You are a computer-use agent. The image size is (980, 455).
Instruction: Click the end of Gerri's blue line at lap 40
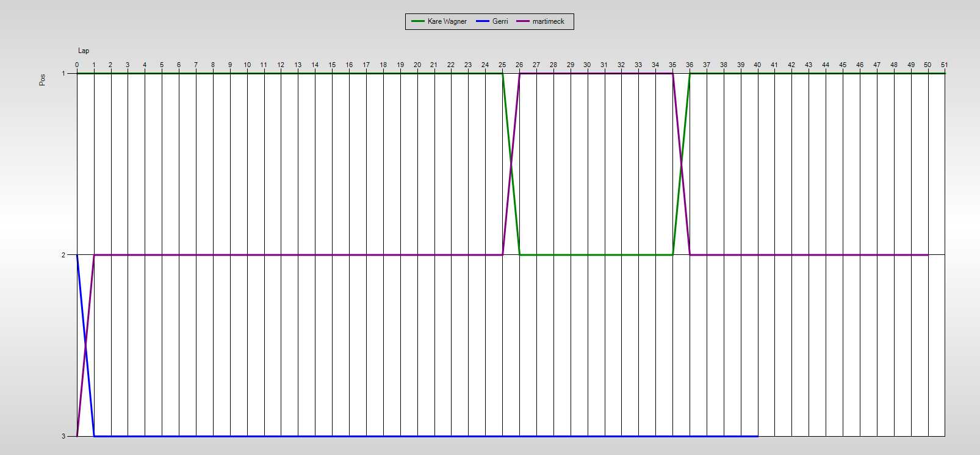pos(757,436)
